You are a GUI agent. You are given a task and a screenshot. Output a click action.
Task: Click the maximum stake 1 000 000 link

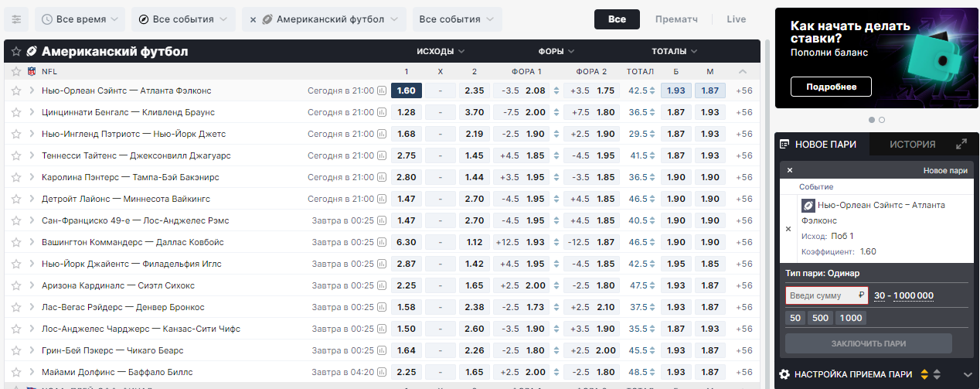point(914,295)
